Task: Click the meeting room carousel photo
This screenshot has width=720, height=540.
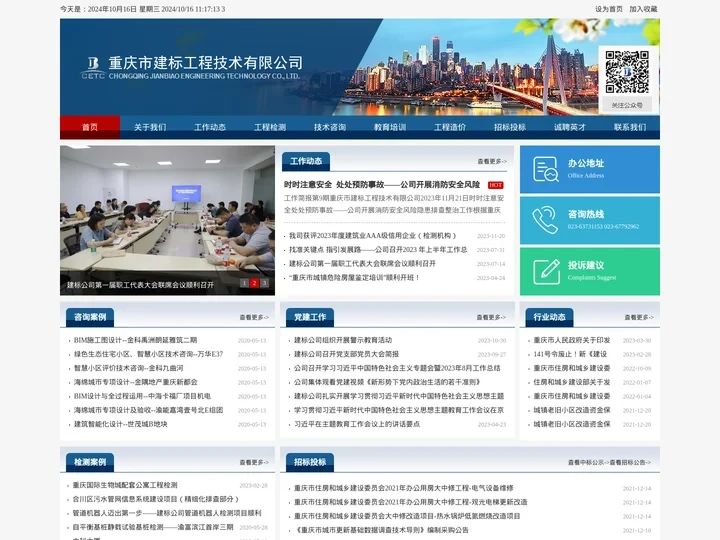Action: [x=167, y=220]
